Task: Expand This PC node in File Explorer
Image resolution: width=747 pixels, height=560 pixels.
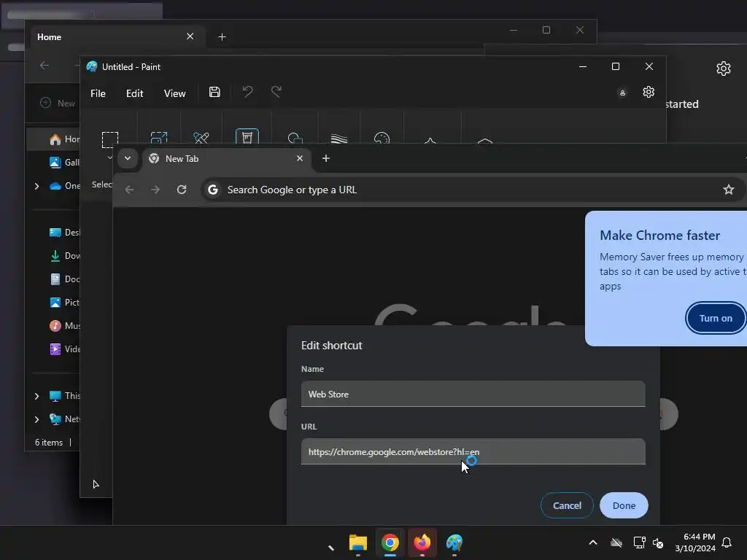Action: tap(36, 396)
